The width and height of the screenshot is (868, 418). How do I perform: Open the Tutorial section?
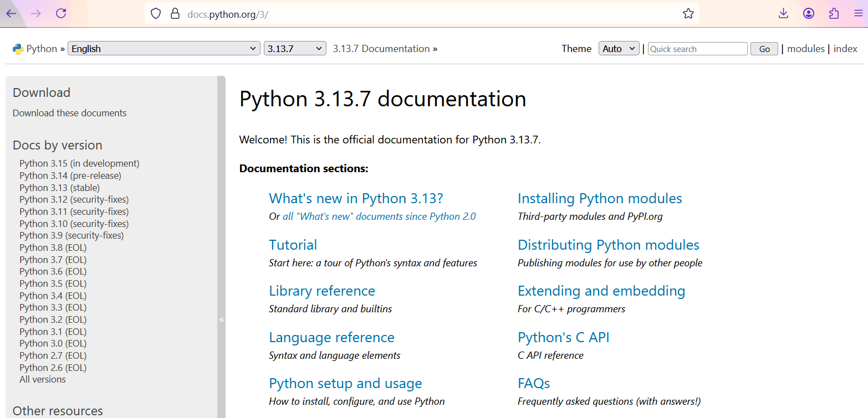pyautogui.click(x=293, y=245)
